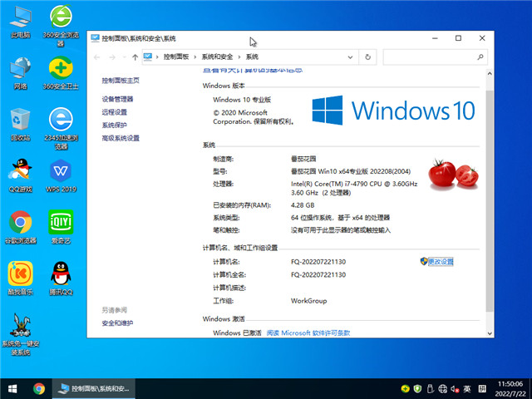
Task: Select 系统和安全 in the breadcrumb path
Action: click(217, 57)
